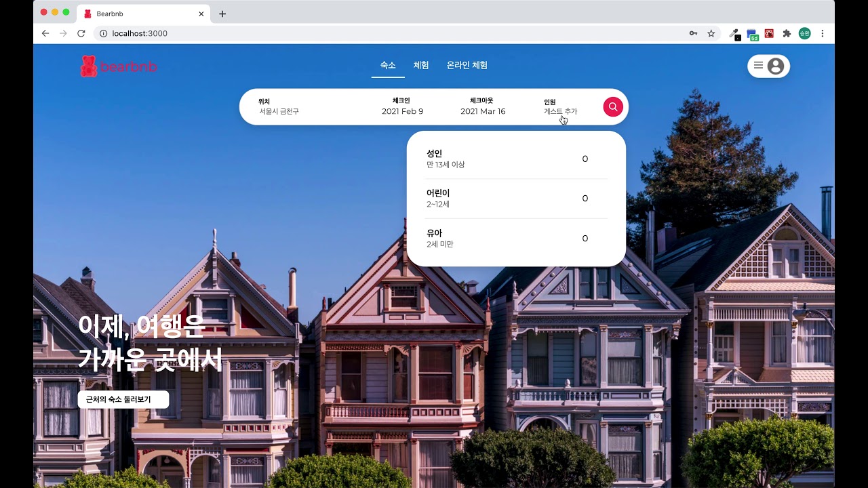The image size is (868, 488).
Task: Click the green Chrome profile avatar
Action: pyautogui.click(x=804, y=33)
